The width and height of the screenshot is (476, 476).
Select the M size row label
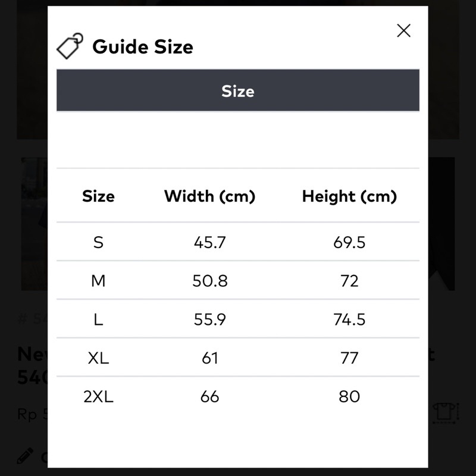click(x=98, y=281)
